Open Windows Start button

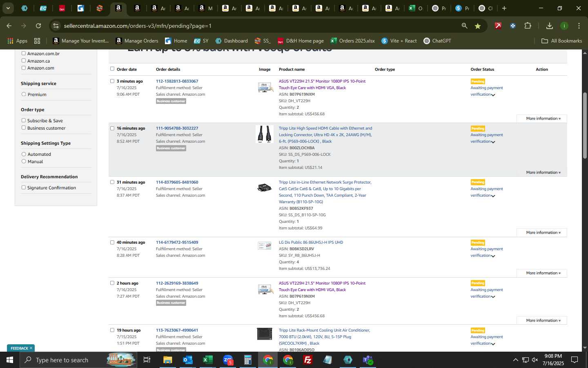[x=10, y=360]
